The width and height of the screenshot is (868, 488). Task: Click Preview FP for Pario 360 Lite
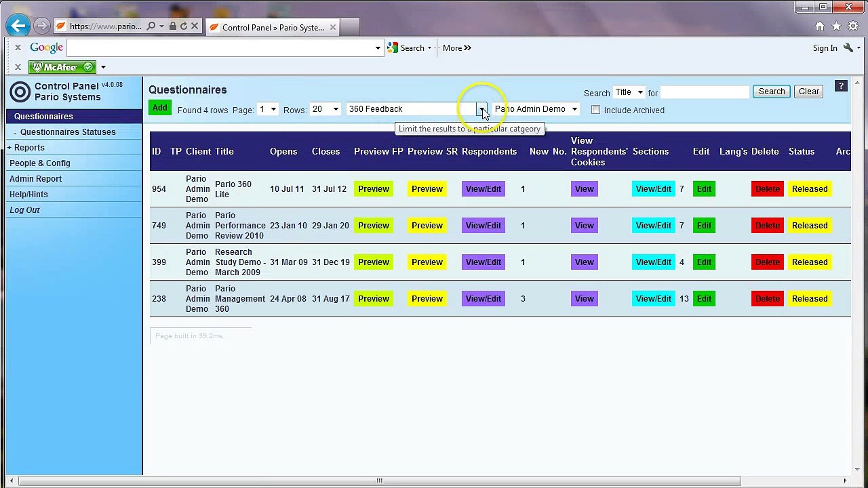coord(373,189)
